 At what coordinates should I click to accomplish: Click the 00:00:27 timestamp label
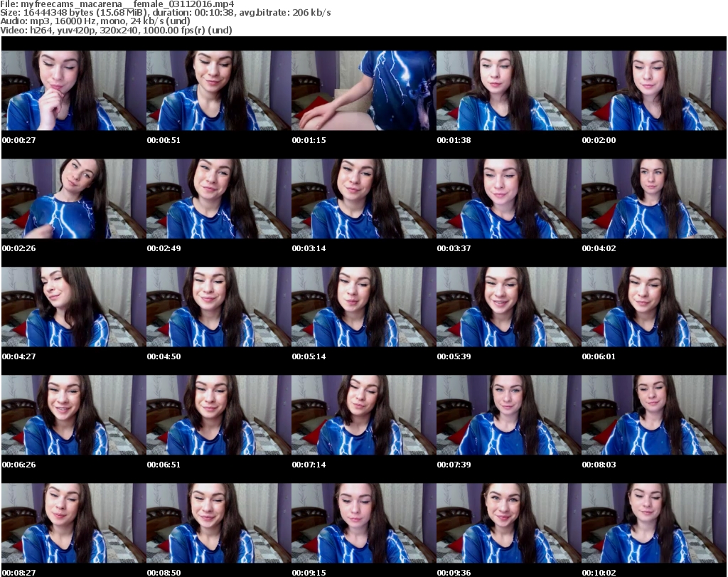tap(18, 140)
